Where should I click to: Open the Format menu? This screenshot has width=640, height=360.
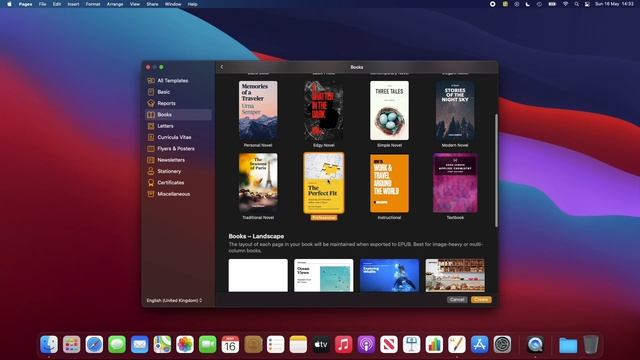93,4
